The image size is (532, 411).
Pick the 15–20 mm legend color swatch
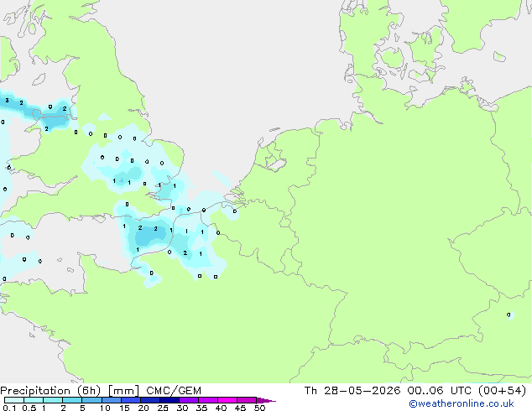[130, 400]
